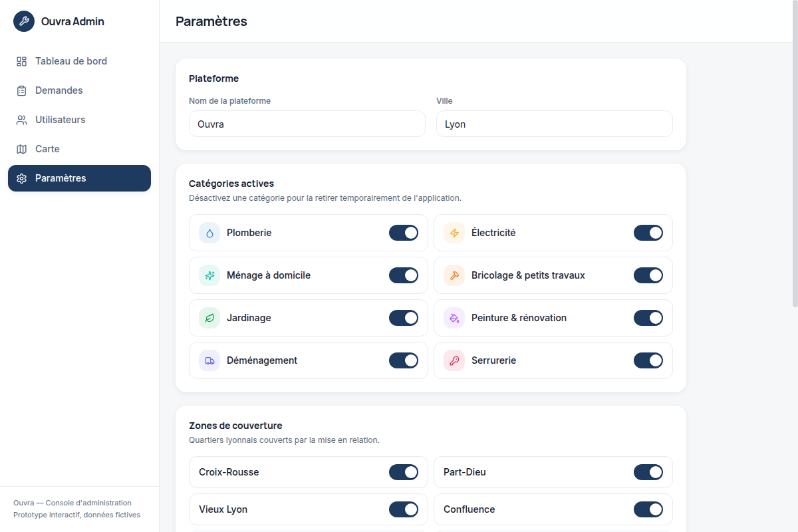Click the Ménage à domicile sparkle icon
Screen dimensions: 798x532
209,275
